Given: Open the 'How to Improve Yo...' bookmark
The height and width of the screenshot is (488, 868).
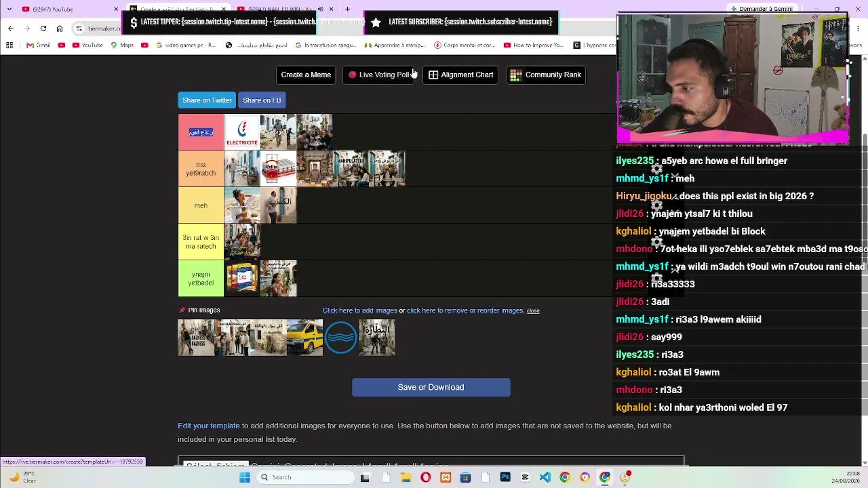Looking at the screenshot, I should pyautogui.click(x=534, y=45).
